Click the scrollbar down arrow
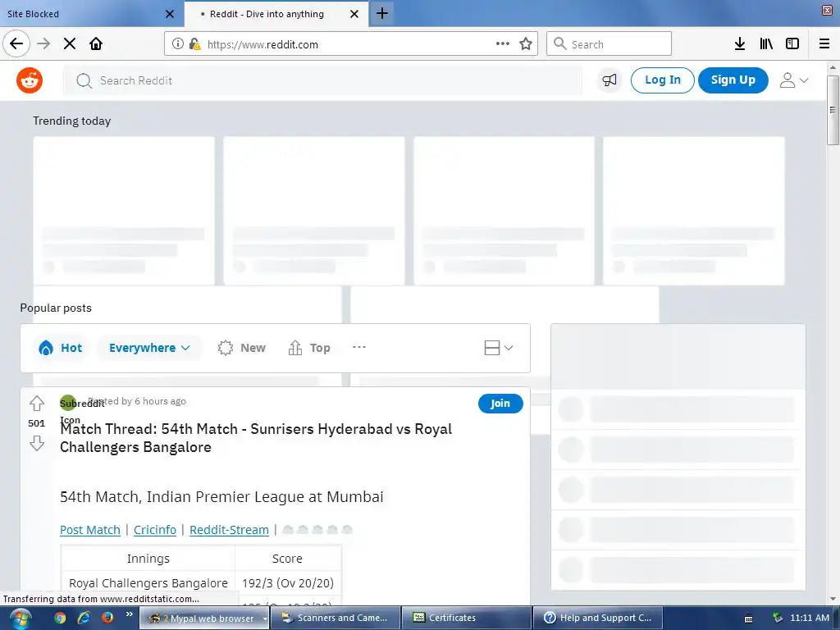This screenshot has height=630, width=840. (x=833, y=599)
